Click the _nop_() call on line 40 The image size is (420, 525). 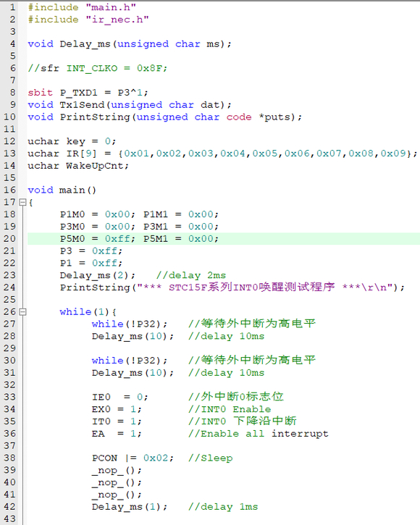pyautogui.click(x=117, y=482)
